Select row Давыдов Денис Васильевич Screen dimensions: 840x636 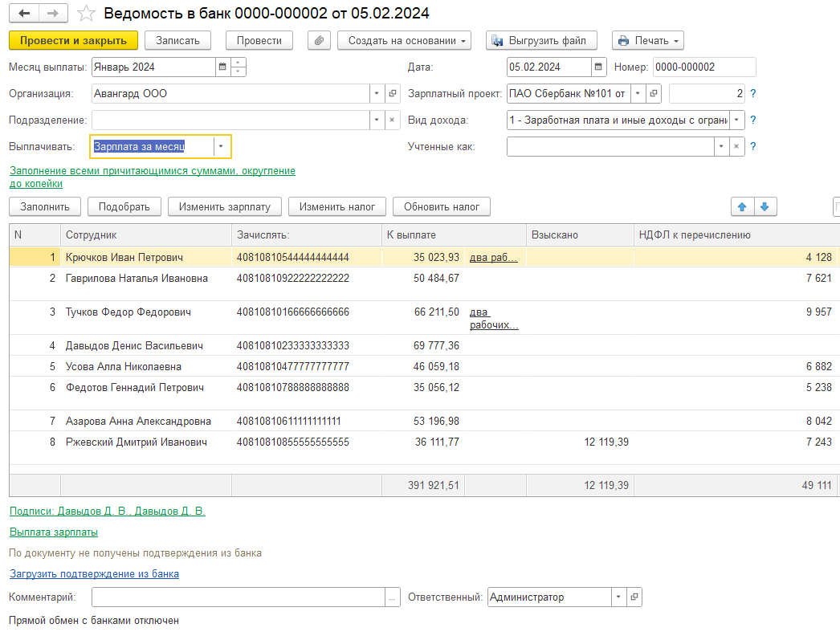tap(424, 345)
